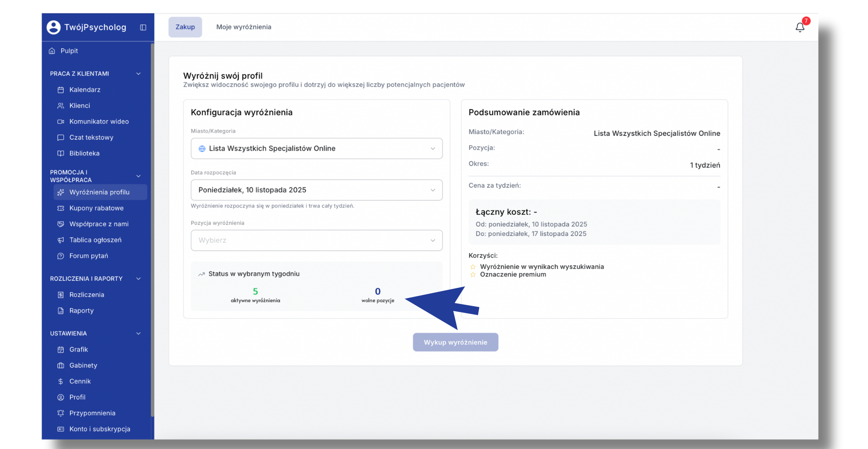Image resolution: width=868 pixels, height=449 pixels.
Task: Click the notification bell icon
Action: coord(799,27)
